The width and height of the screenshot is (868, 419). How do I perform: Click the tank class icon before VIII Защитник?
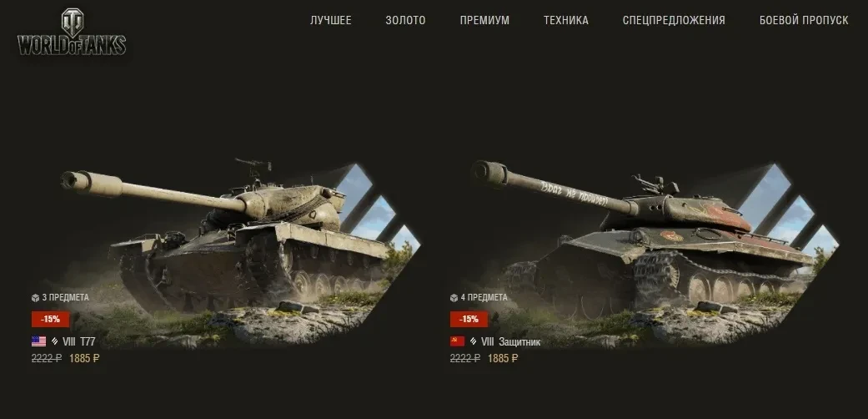pyautogui.click(x=474, y=342)
